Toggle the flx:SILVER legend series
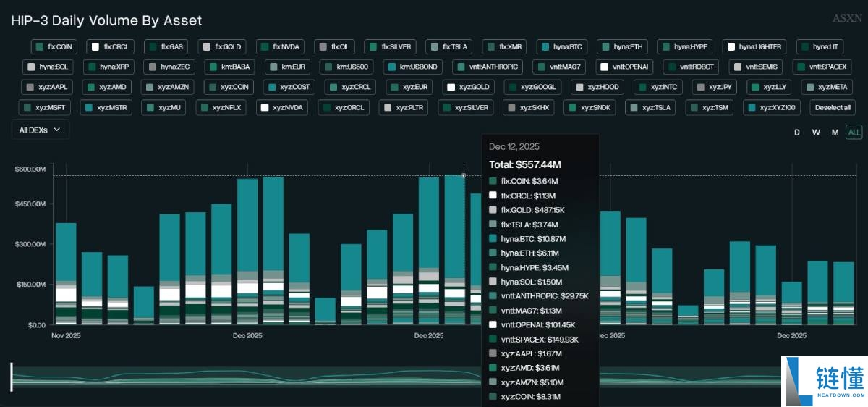Viewport: 868px width, 407px height. (391, 47)
